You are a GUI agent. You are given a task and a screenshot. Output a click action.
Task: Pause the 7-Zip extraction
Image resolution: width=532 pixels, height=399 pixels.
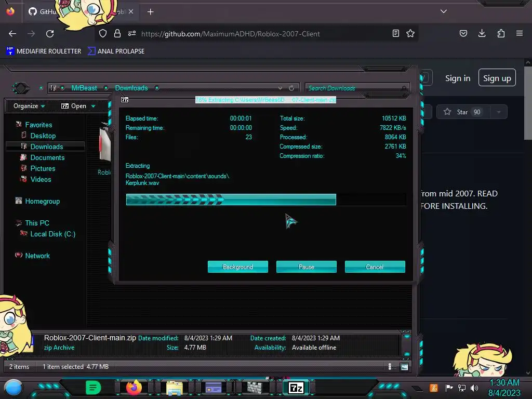tap(307, 267)
